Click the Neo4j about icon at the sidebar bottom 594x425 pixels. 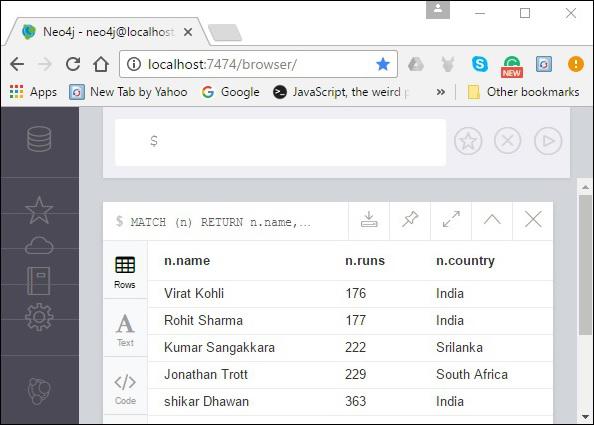point(39,391)
